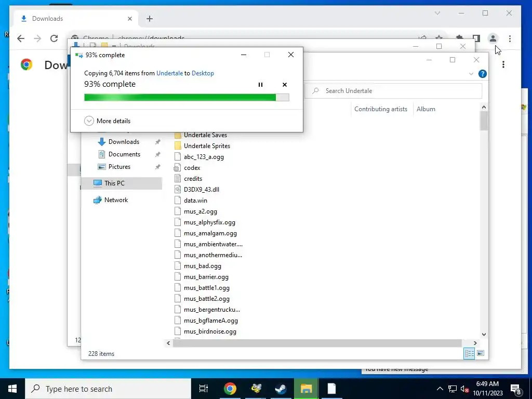Select the data.win file
This screenshot has width=532, height=399.
(x=195, y=201)
